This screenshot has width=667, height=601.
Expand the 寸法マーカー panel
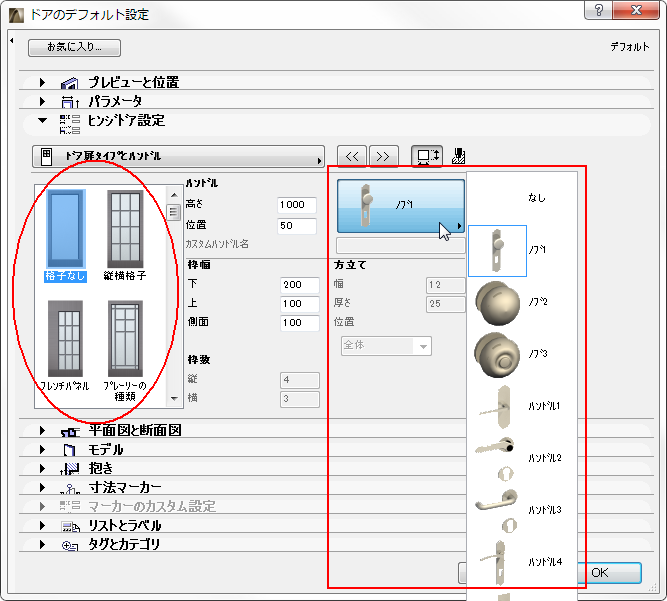pyautogui.click(x=42, y=487)
